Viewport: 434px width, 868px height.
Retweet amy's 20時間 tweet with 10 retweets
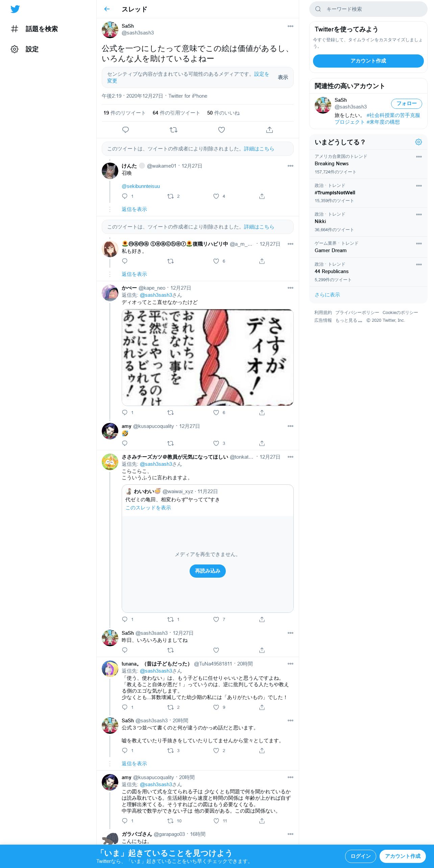tap(171, 821)
